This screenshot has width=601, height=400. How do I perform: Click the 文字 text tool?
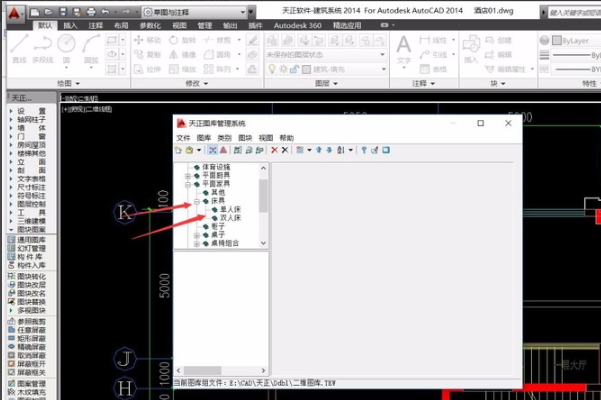(404, 50)
